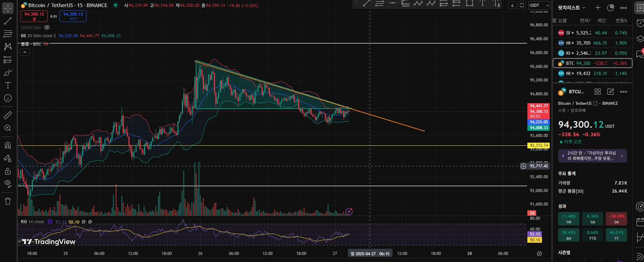Open the USDT currency dropdown

click(x=539, y=5)
